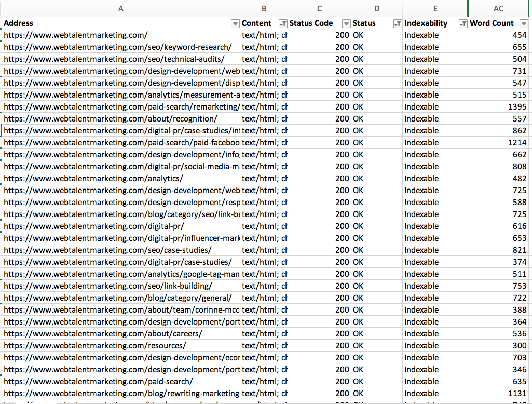
Task: Open the Word Count filter dropdown
Action: point(524,23)
